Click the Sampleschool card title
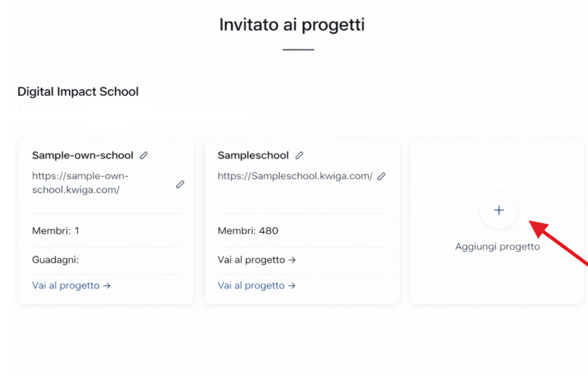Viewport: 588px width, 376px height. [253, 156]
